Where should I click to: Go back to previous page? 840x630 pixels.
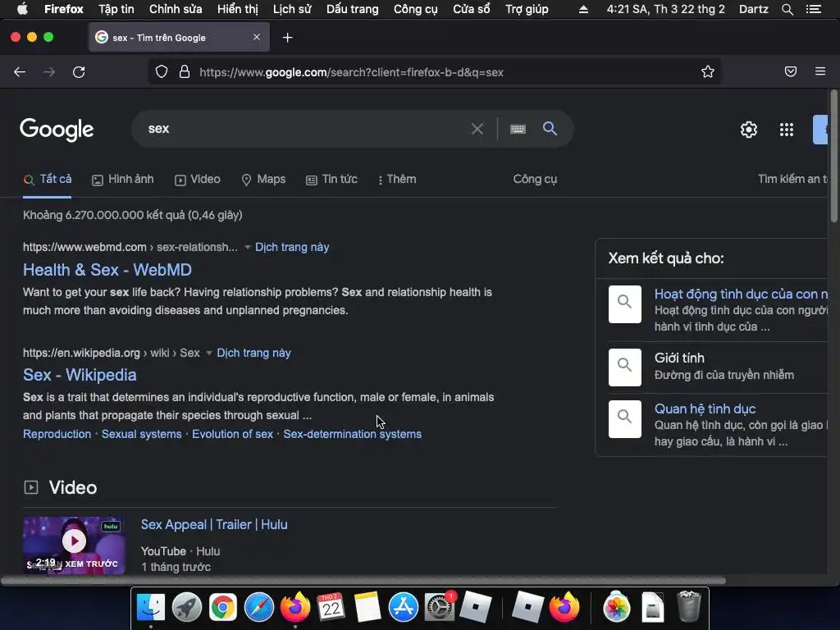click(20, 72)
